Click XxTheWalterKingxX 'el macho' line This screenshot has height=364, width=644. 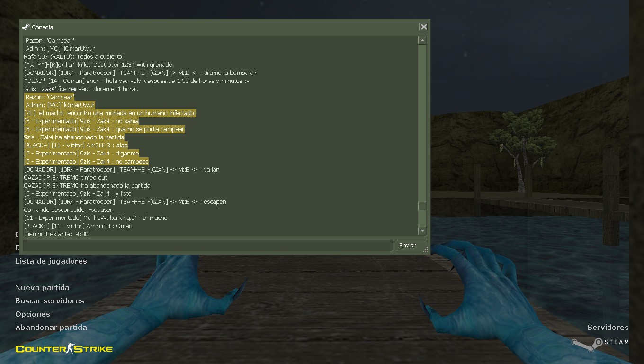[x=96, y=218]
